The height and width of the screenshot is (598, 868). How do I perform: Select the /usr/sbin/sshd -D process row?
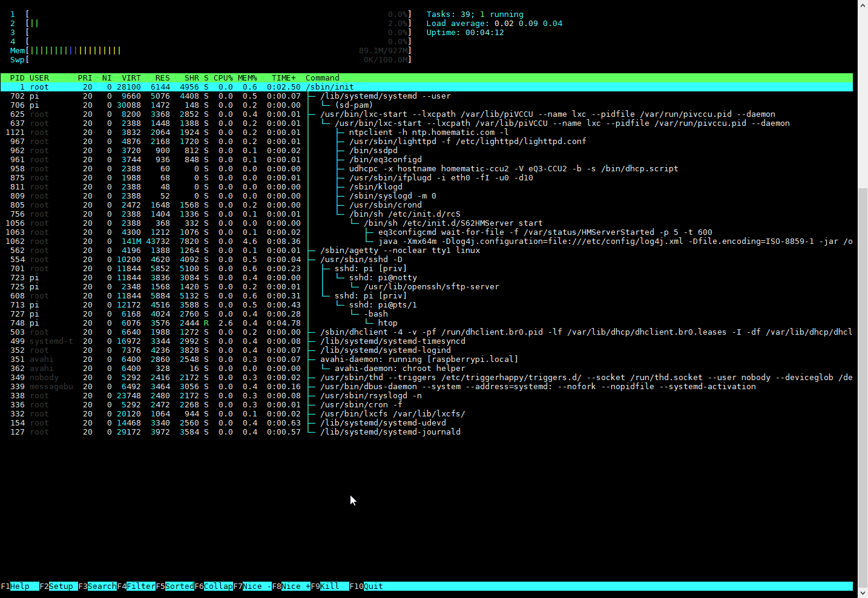tap(427, 260)
